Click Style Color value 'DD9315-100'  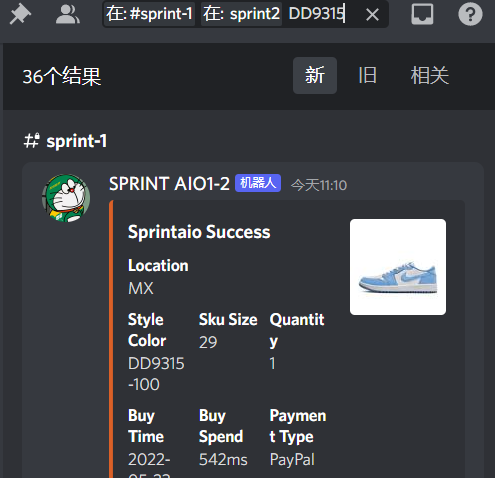click(x=156, y=374)
